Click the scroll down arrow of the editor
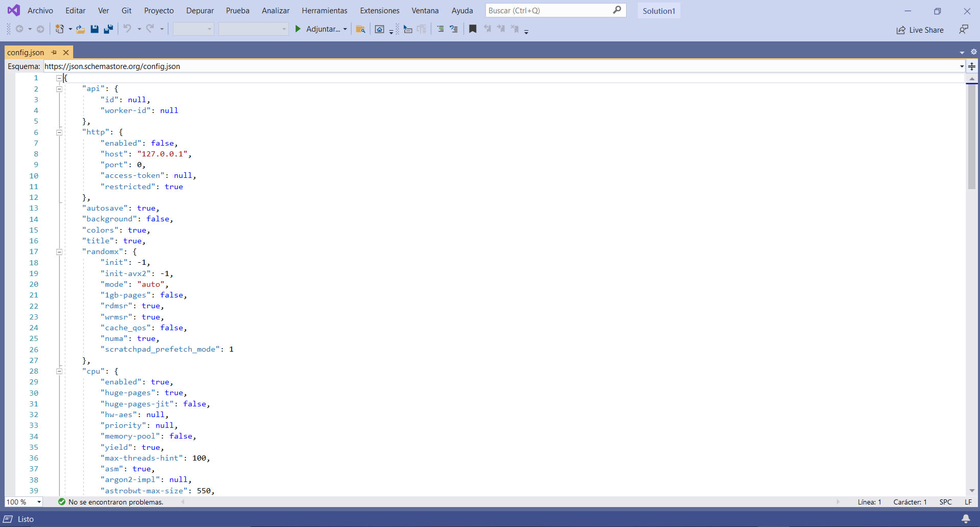Image resolution: width=980 pixels, height=527 pixels. [972, 490]
